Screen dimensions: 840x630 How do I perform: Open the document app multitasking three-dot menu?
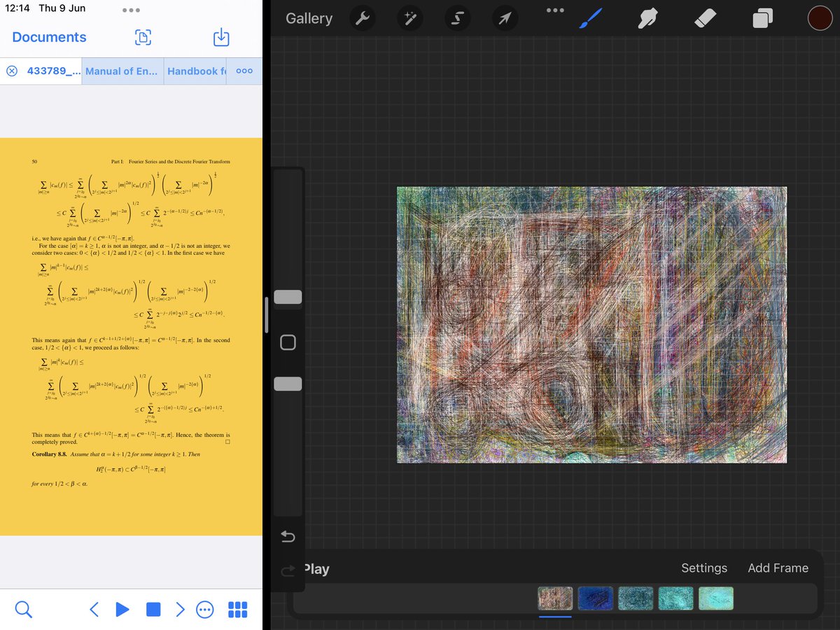click(x=131, y=10)
